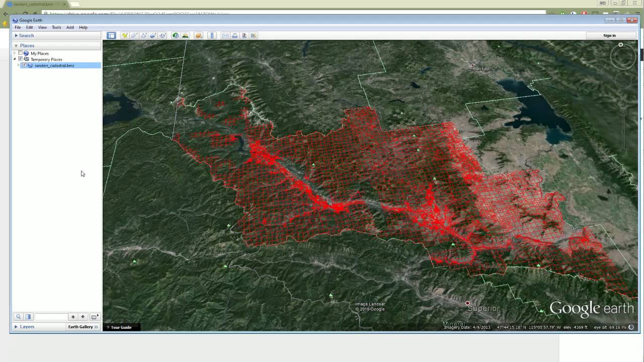Open the File menu

click(x=18, y=27)
